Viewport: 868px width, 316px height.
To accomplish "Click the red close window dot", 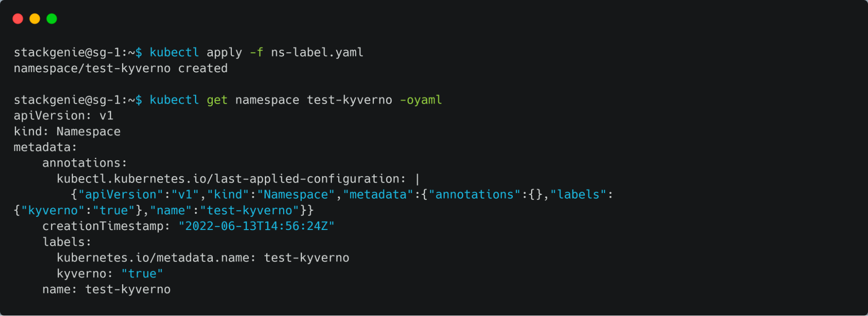I will click(x=18, y=19).
